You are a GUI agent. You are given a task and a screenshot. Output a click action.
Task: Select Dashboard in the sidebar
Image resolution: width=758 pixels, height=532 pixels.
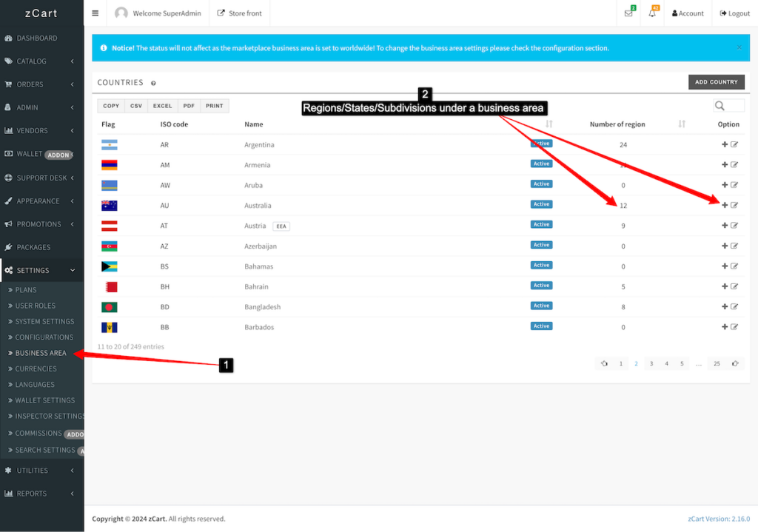click(37, 38)
